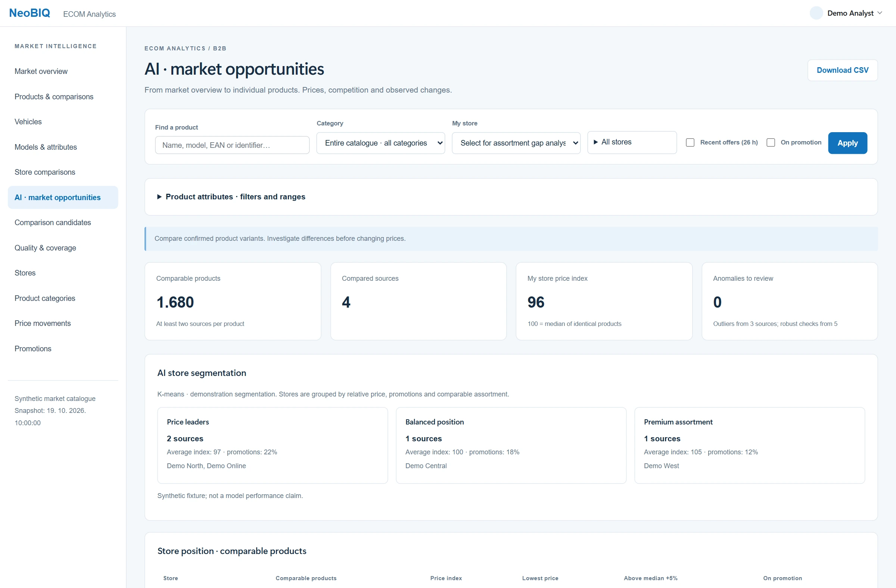Focus the Find a product input
Screen dimensions: 896x588
click(x=232, y=145)
